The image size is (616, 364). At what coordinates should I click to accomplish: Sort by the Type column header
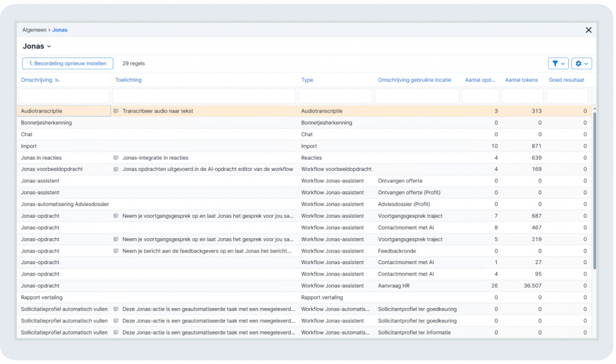tap(307, 80)
